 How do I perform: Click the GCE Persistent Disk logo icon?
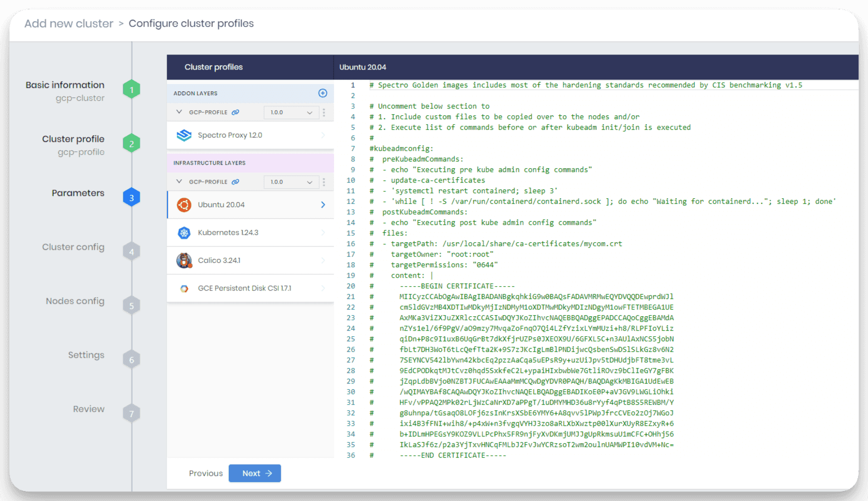[x=184, y=288]
